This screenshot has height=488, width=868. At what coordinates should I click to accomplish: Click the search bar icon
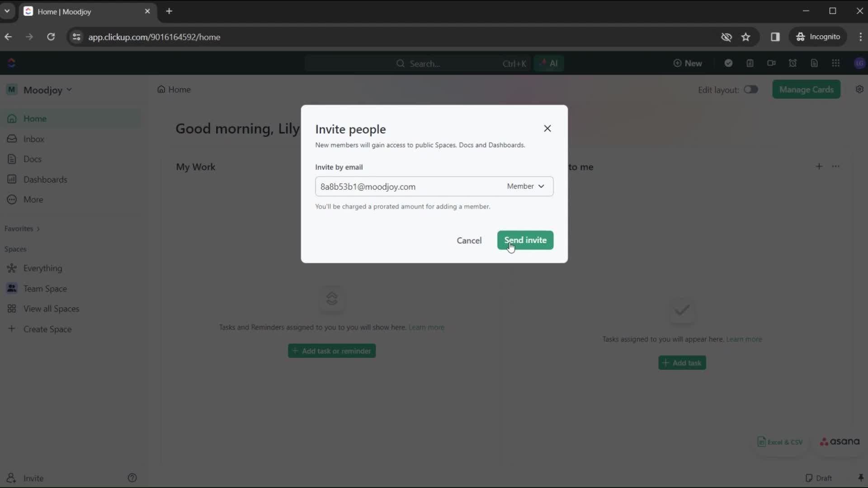coord(401,63)
